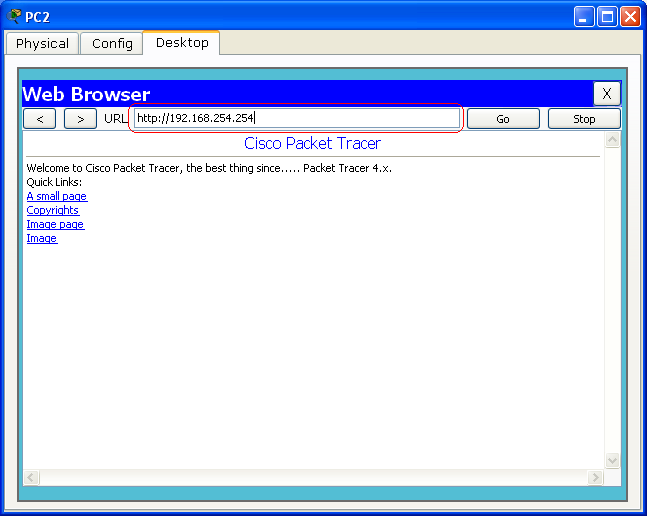The width and height of the screenshot is (647, 516).
Task: Click the vertical scrollbar down arrow
Action: pyautogui.click(x=612, y=460)
